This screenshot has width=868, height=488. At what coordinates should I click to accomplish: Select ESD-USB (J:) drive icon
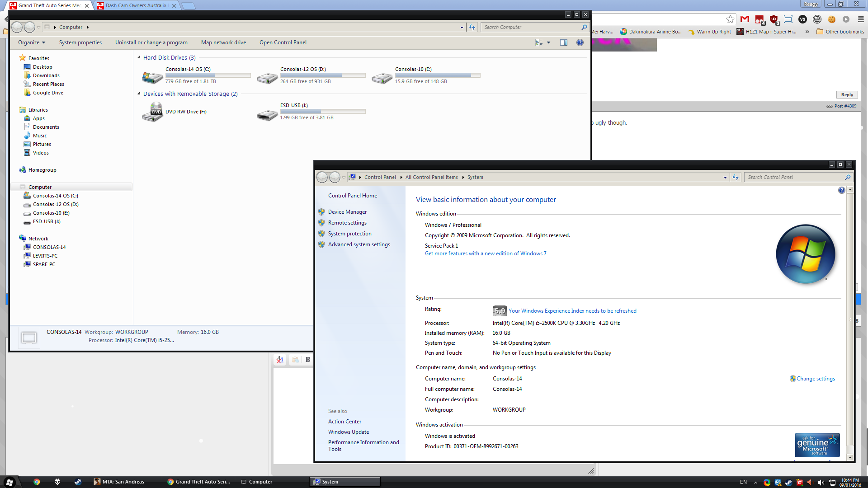[x=267, y=115]
